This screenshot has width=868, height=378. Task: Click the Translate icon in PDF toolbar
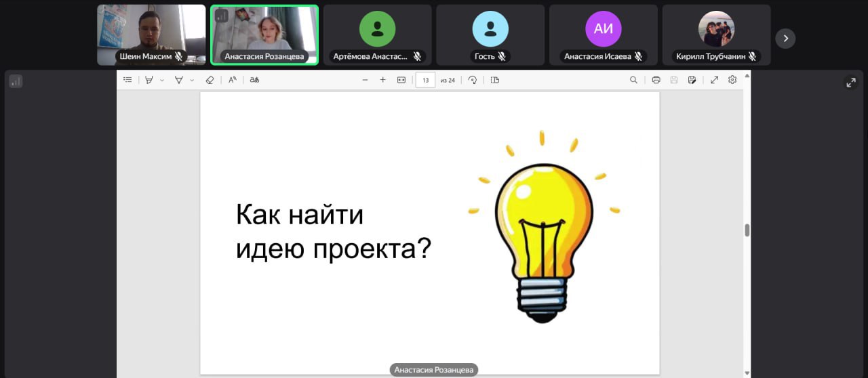(254, 80)
